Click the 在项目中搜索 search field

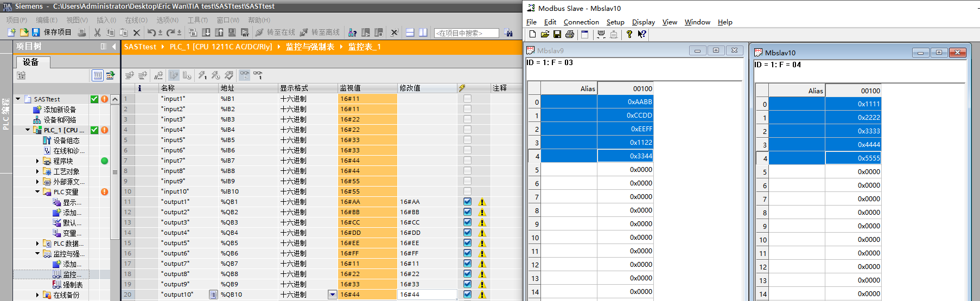tap(467, 33)
